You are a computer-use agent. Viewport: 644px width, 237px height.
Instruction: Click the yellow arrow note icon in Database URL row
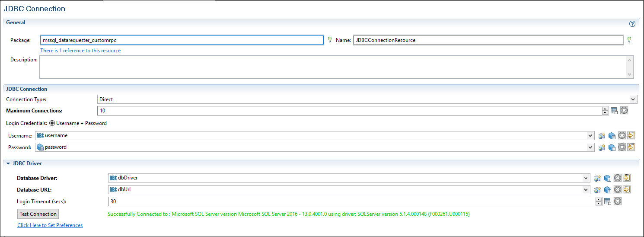point(626,189)
